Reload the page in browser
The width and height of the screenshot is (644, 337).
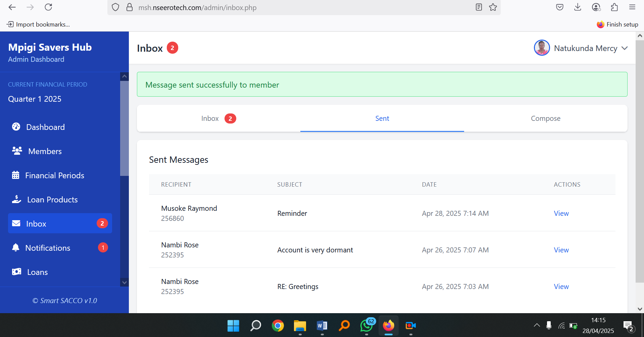(48, 7)
